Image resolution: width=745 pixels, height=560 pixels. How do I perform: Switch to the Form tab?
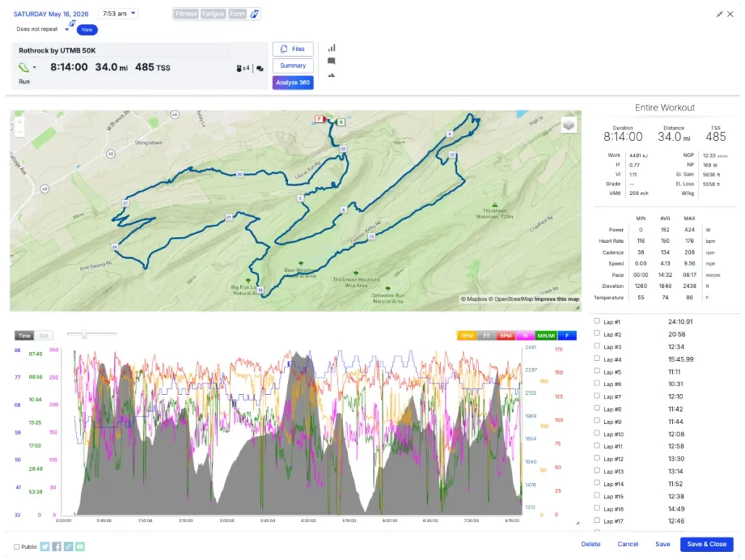point(238,14)
